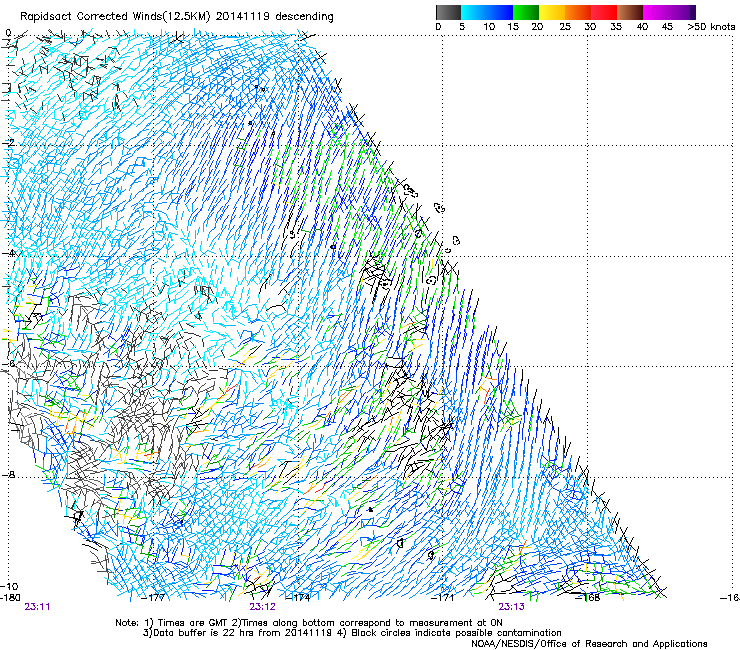The image size is (740, 650).
Task: Click the '-171' longitude axis label
Action: (443, 598)
